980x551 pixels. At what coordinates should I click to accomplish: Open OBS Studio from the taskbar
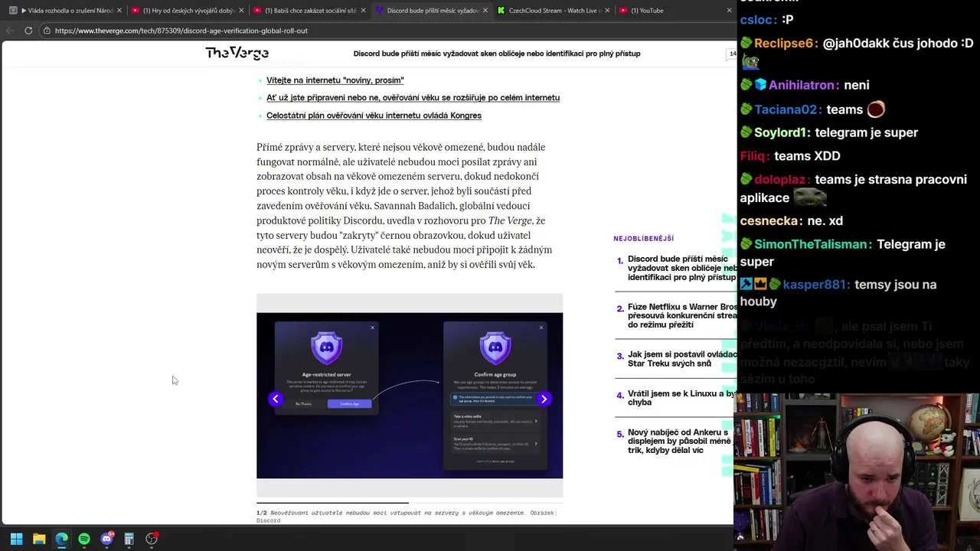tap(152, 539)
